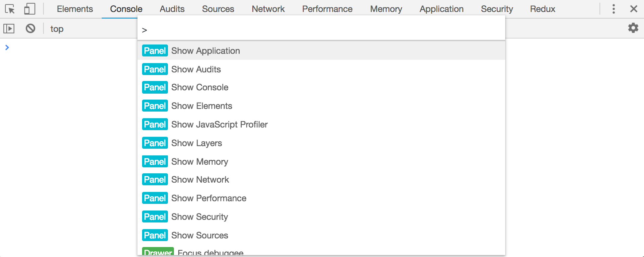Open the Redux tab

point(542,9)
